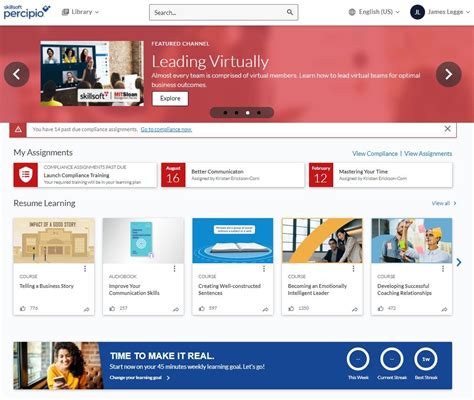Viewport: 474px width, 400px height.
Task: Share the Becoming an Emotionally Intelligent Leader course
Action: 355,310
